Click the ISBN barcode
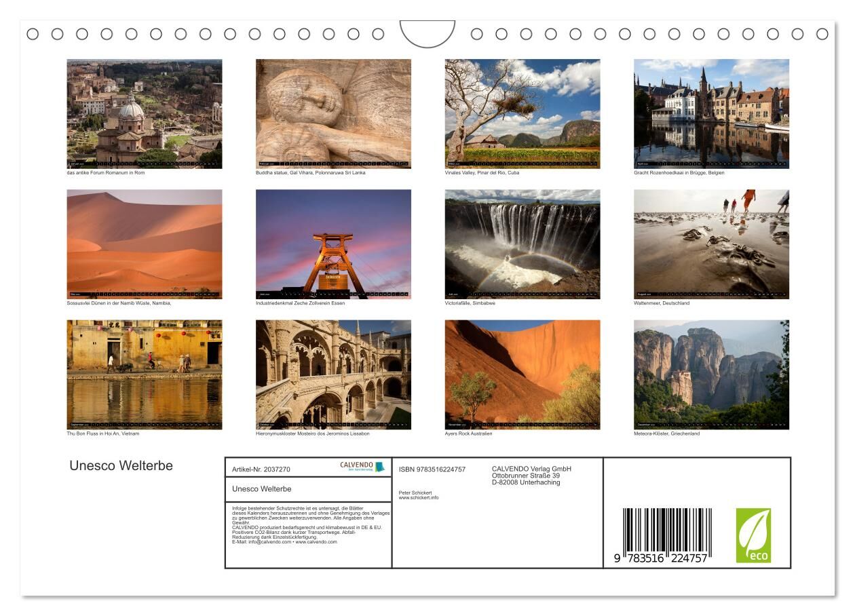Image resolution: width=855 pixels, height=616 pixels. [x=666, y=535]
